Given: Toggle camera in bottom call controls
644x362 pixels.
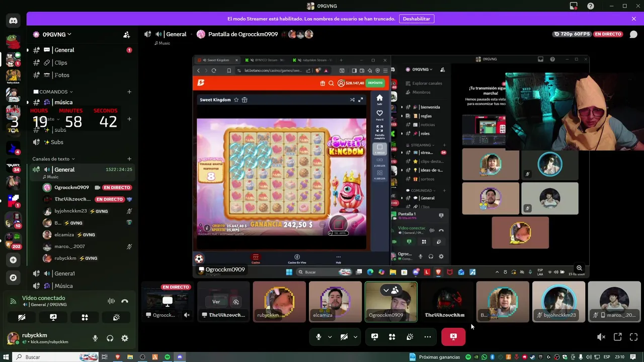Looking at the screenshot, I should point(344,337).
